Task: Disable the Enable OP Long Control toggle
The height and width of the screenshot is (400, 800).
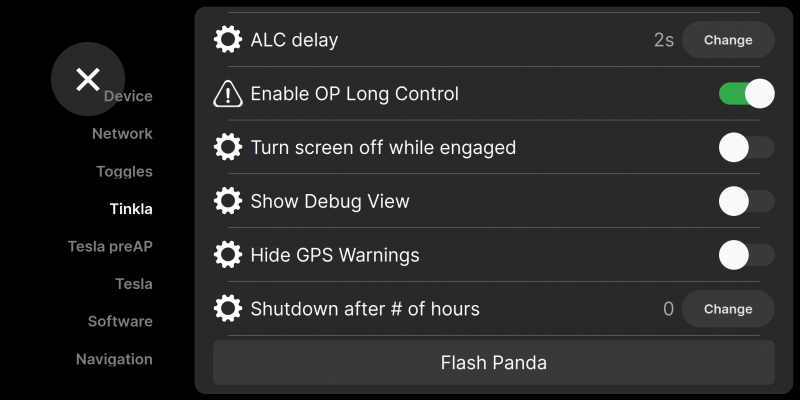Action: pyautogui.click(x=746, y=94)
